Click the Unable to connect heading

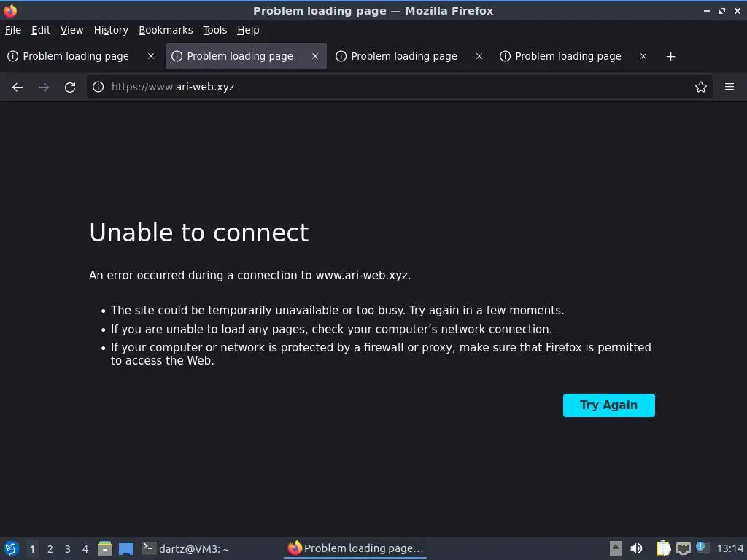pos(198,233)
